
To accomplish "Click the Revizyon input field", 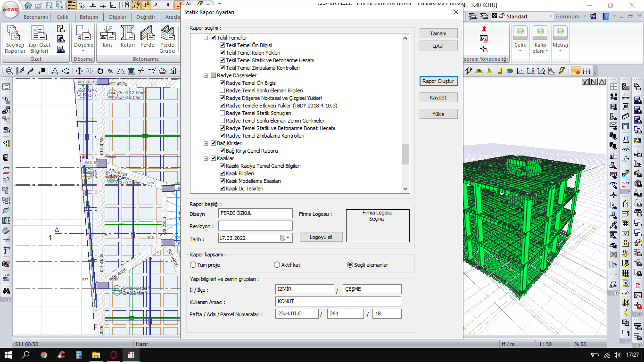I will click(x=256, y=226).
